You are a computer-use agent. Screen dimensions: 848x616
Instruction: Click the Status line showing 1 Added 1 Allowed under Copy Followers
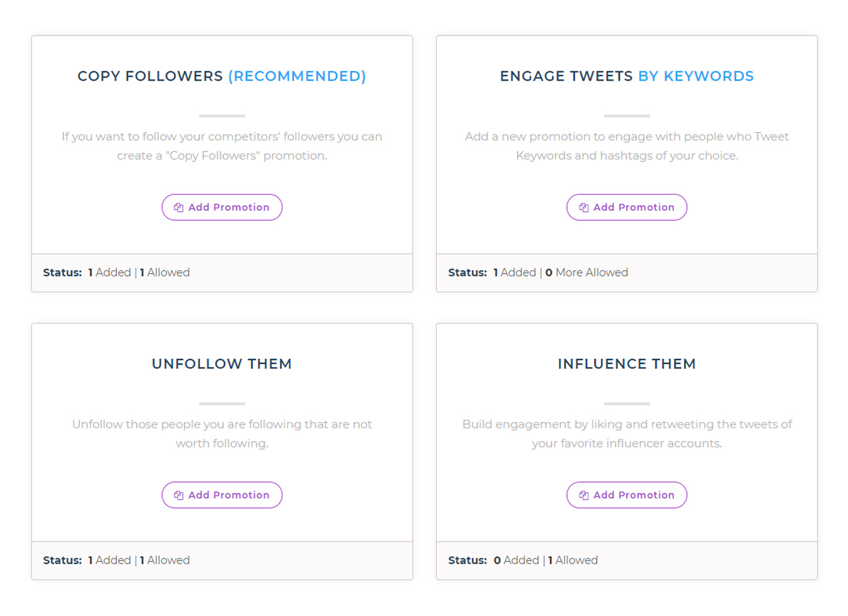pos(116,272)
